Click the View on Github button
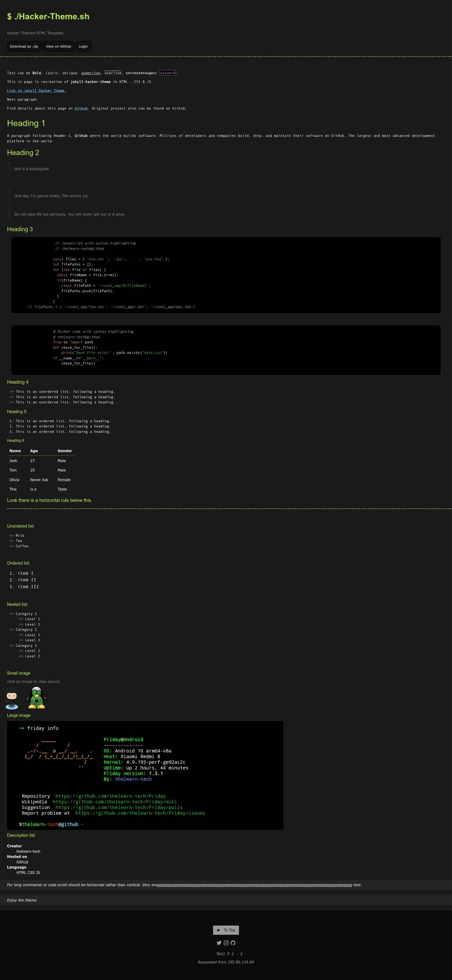 59,46
